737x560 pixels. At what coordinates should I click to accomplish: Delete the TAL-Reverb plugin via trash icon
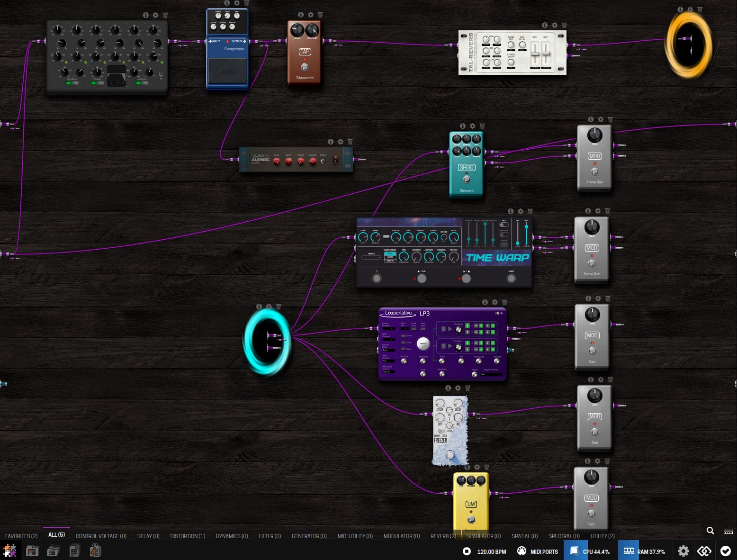tap(564, 25)
